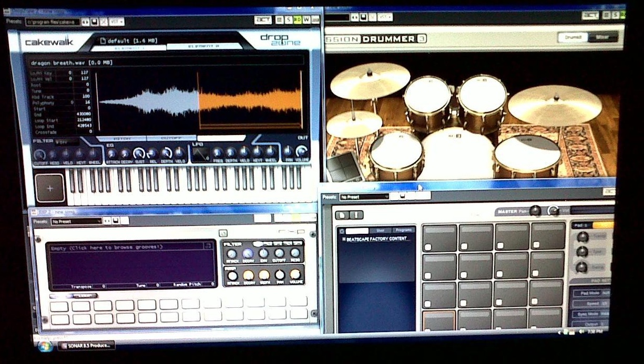Click the file icon beside default program name
The height and width of the screenshot is (364, 644).
[x=103, y=41]
